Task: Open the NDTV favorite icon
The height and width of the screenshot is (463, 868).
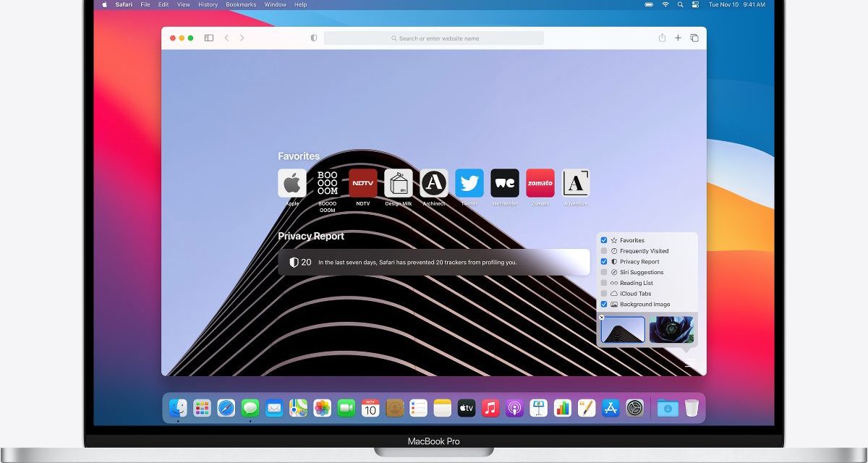Action: (363, 183)
